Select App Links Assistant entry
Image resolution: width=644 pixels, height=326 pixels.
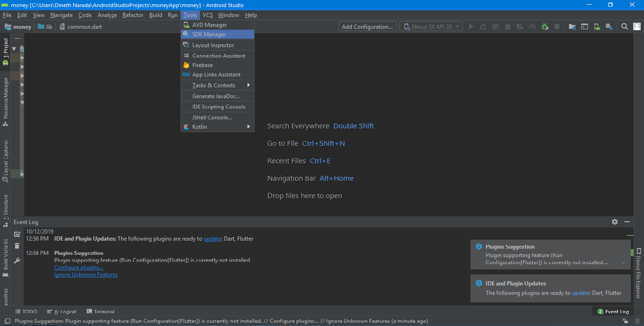pos(217,75)
